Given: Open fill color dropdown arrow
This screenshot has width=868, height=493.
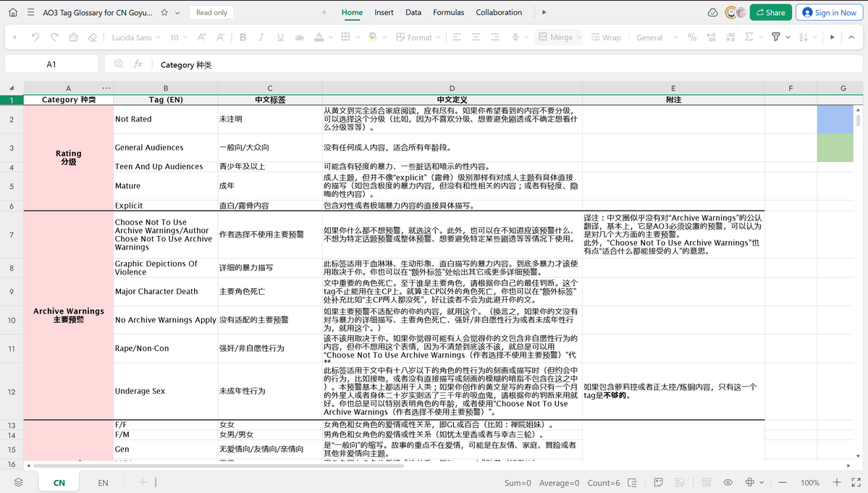Looking at the screenshot, I should 384,38.
